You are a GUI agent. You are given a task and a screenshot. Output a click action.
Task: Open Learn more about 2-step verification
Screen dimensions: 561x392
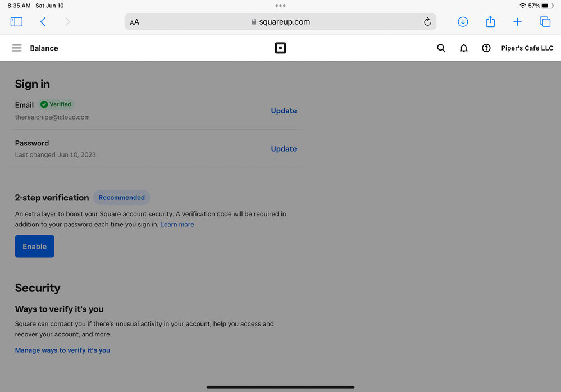(177, 224)
